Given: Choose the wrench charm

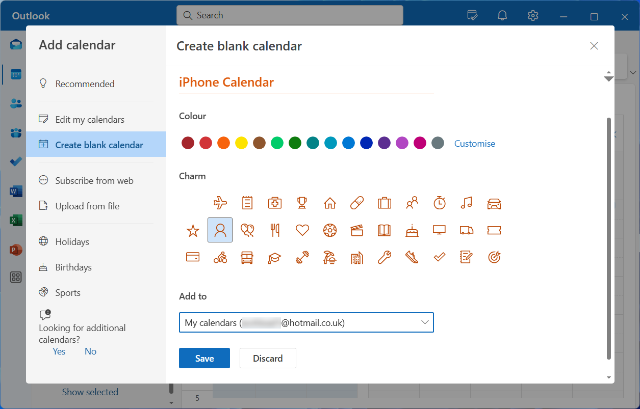Looking at the screenshot, I should 384,258.
